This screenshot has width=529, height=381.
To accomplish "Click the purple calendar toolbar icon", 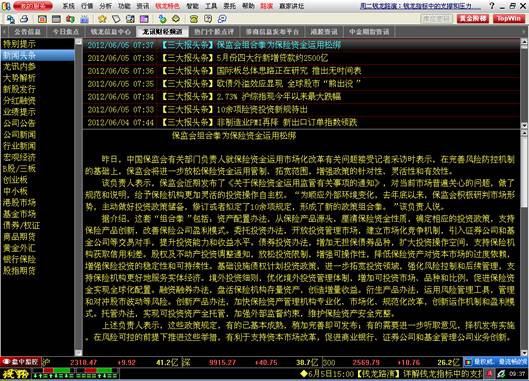I will (x=144, y=19).
